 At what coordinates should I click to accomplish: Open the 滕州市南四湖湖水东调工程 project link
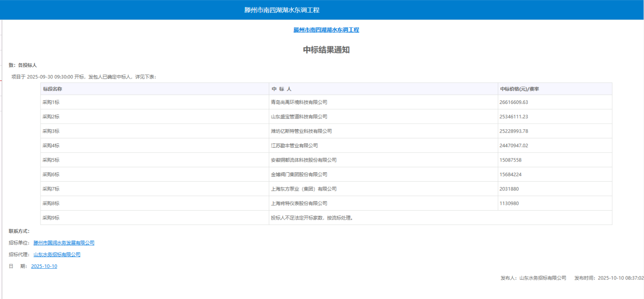pos(326,29)
